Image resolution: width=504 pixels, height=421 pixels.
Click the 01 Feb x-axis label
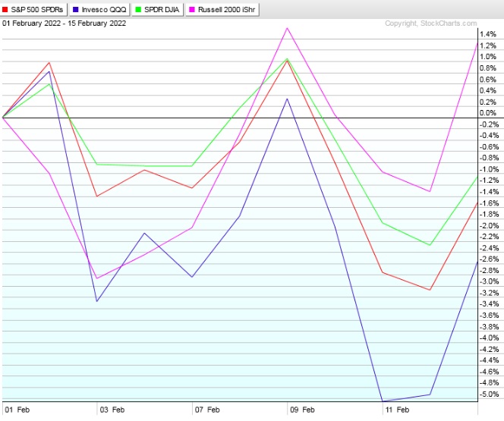[x=17, y=410]
